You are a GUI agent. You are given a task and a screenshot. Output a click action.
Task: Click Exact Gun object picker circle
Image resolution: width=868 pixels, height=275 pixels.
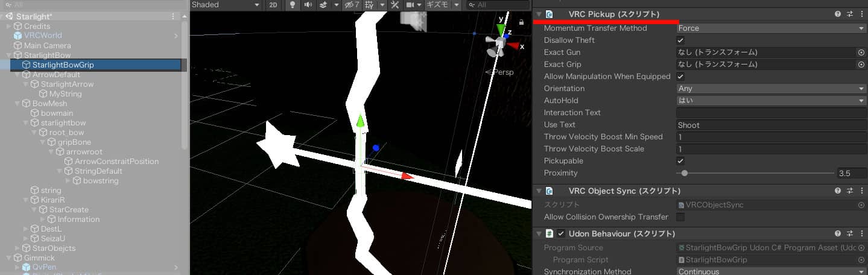(861, 52)
